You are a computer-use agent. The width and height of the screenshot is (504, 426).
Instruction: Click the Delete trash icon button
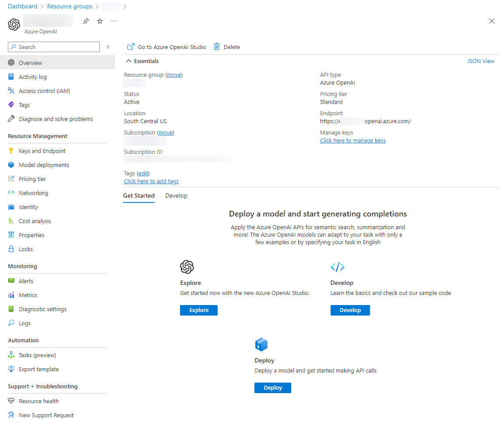[227, 47]
